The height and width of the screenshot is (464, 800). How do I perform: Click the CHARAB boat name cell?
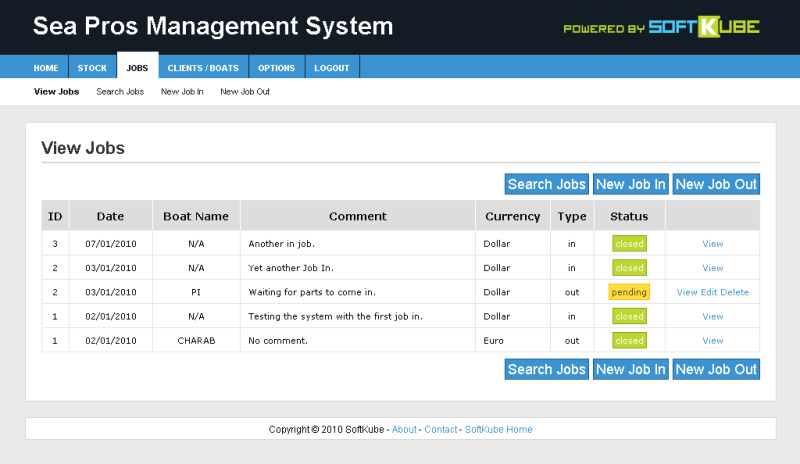[x=196, y=340]
